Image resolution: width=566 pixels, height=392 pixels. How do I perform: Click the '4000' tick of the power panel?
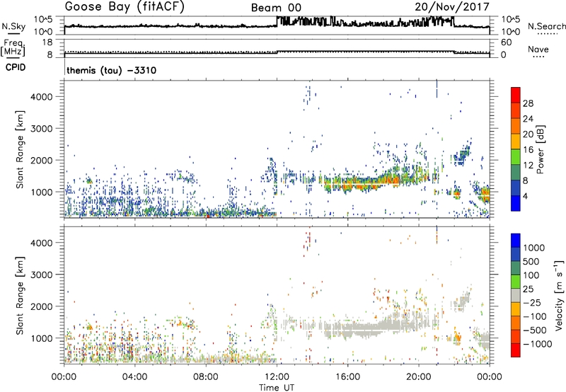[x=42, y=97]
